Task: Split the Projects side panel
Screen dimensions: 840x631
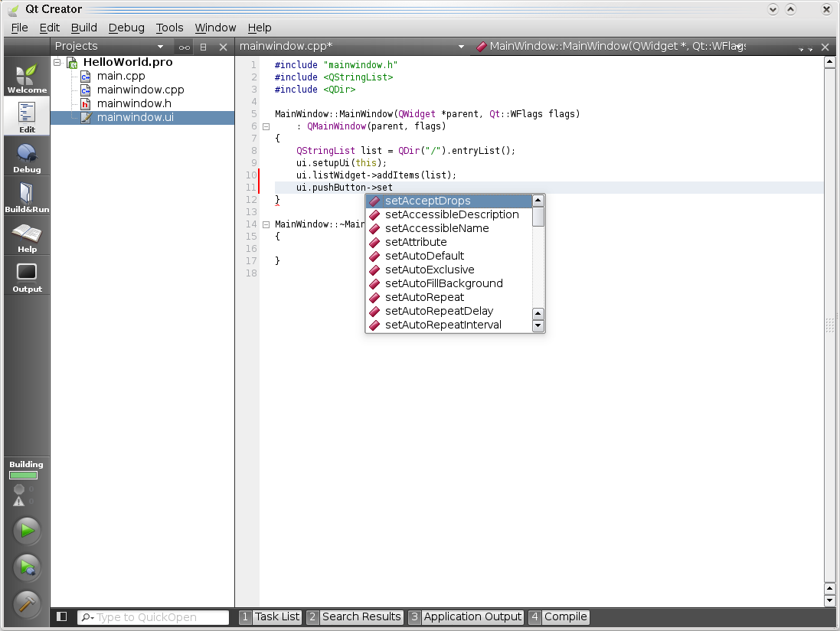Action: pos(203,47)
